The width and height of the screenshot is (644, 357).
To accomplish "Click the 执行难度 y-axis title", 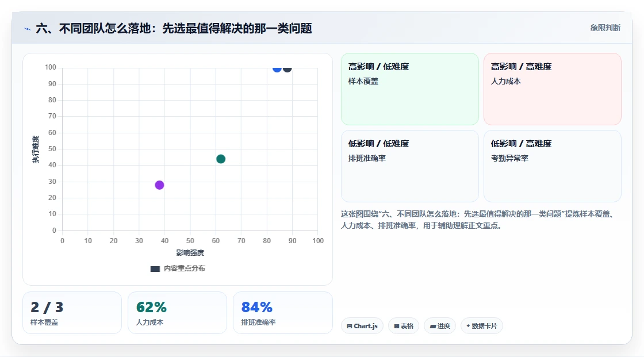I will coord(36,149).
